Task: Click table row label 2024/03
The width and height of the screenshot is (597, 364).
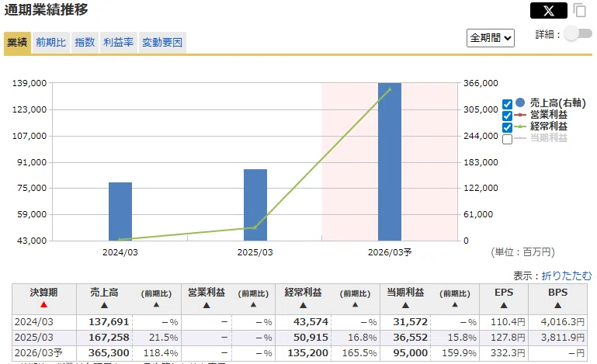Action: pyautogui.click(x=34, y=322)
